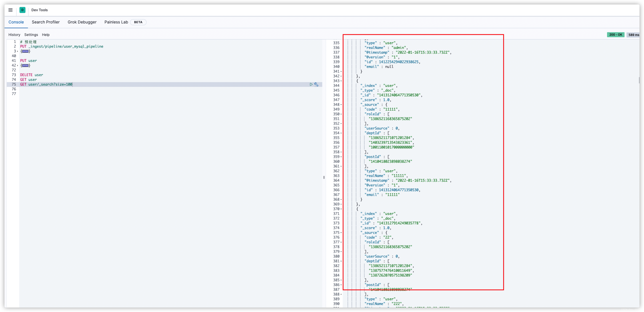Collapse the response fold at line 343
The image size is (644, 312).
[x=341, y=81]
